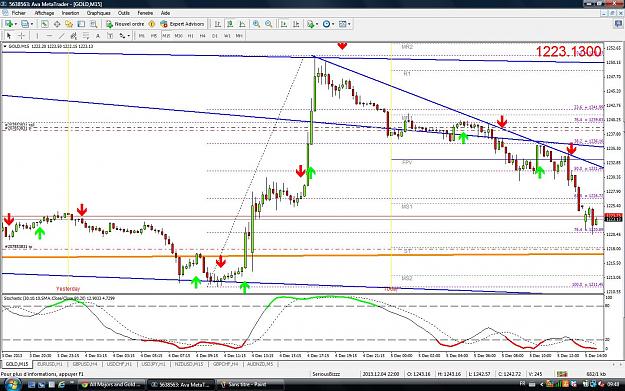Toggle the Expert Advisors button
Viewport: 625px width, 391px height.
182,24
